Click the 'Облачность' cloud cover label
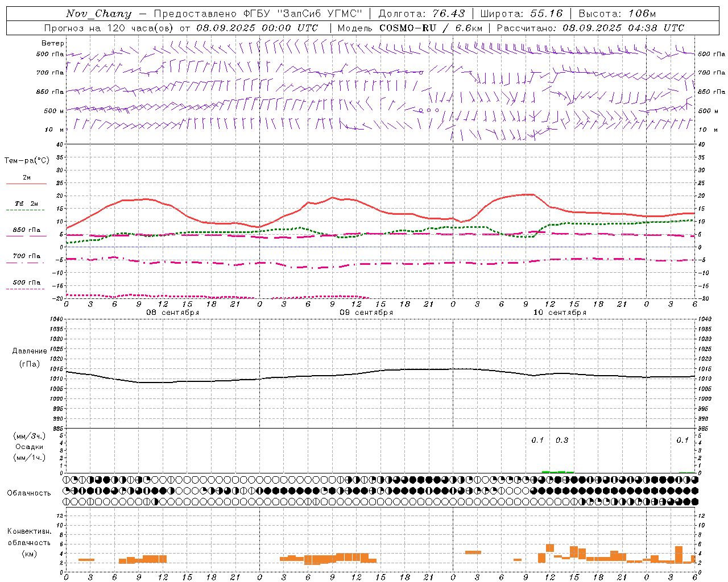Screen dimensions: 728x582 pyautogui.click(x=29, y=493)
